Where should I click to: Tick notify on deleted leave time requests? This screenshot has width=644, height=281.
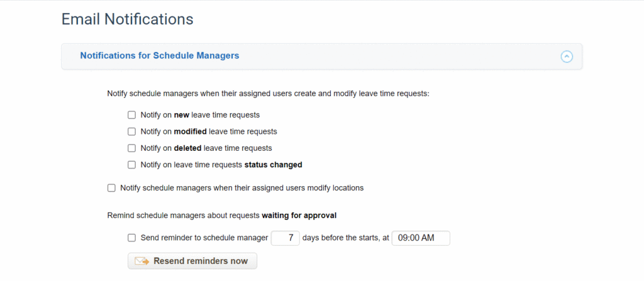pos(131,148)
